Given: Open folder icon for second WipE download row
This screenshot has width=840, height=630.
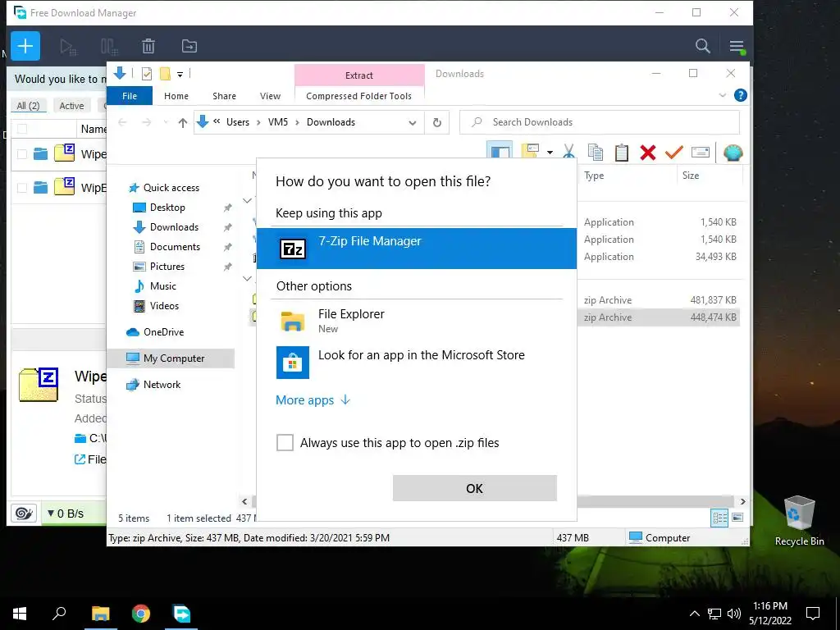Looking at the screenshot, I should tap(41, 188).
